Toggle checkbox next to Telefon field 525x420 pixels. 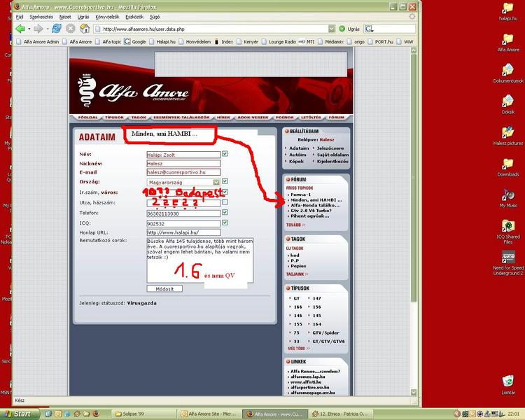[x=225, y=212]
